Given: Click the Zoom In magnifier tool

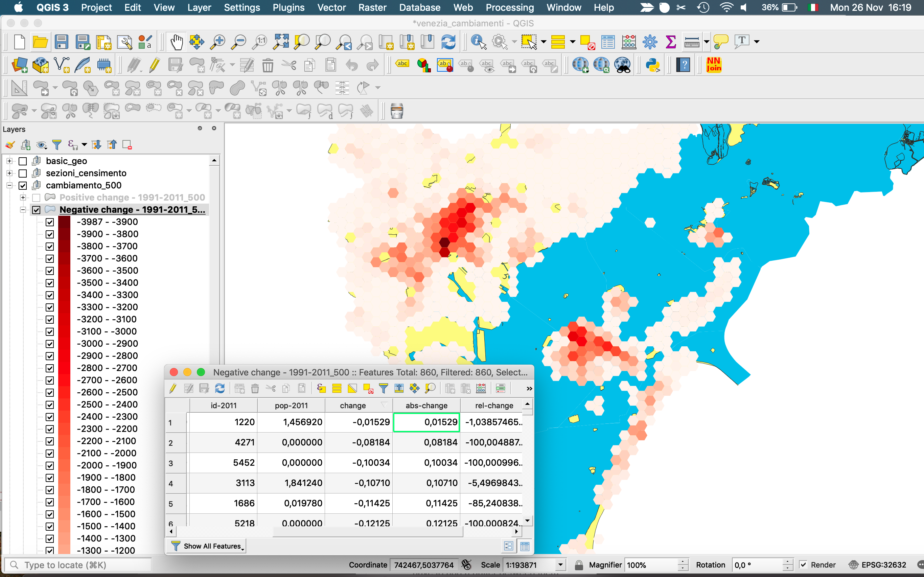Looking at the screenshot, I should pos(218,42).
